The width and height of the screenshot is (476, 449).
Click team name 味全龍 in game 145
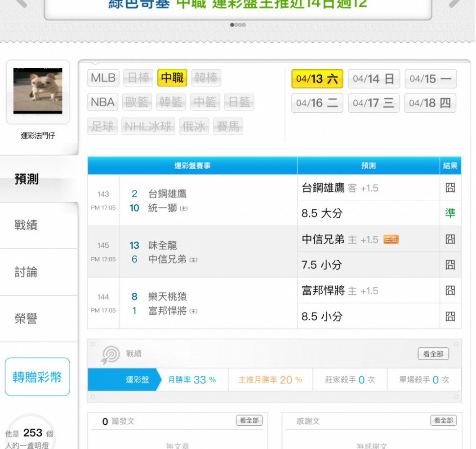pos(162,245)
